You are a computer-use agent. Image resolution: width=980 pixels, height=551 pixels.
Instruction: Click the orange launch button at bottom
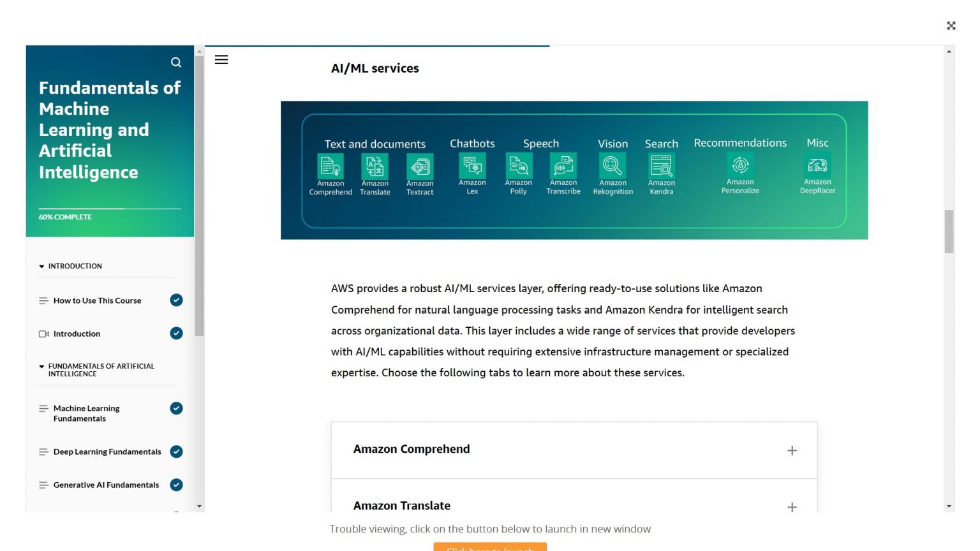coord(490,547)
